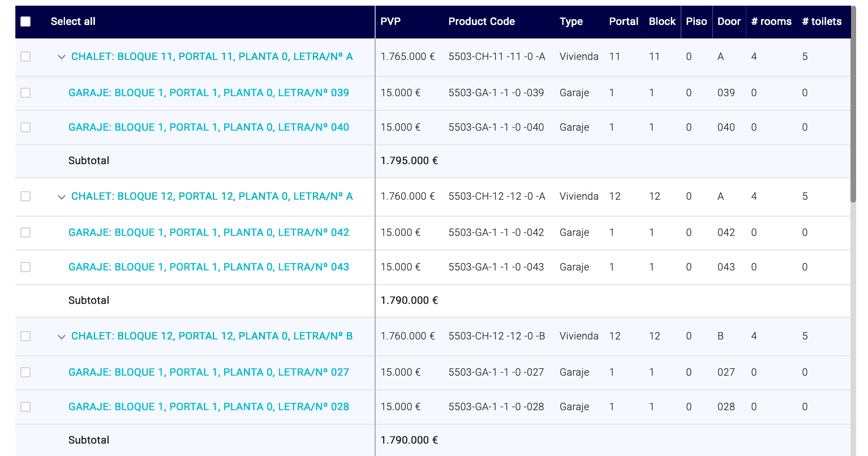Click product code 5503-CH-11 -11 -0 -A
The image size is (868, 456).
[x=497, y=57]
